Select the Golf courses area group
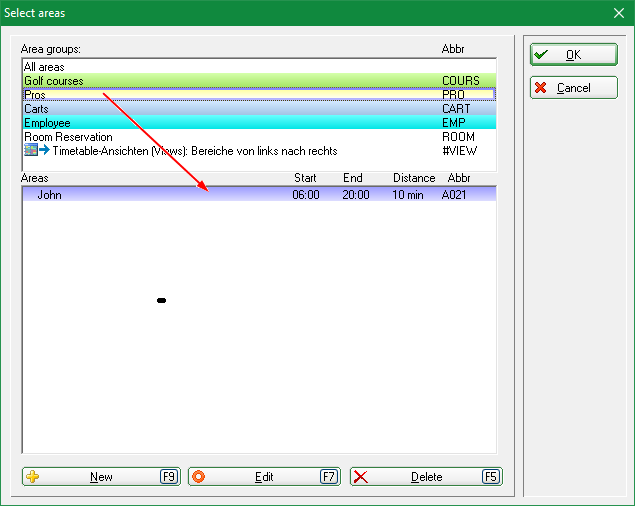The width and height of the screenshot is (635, 506). click(x=54, y=81)
